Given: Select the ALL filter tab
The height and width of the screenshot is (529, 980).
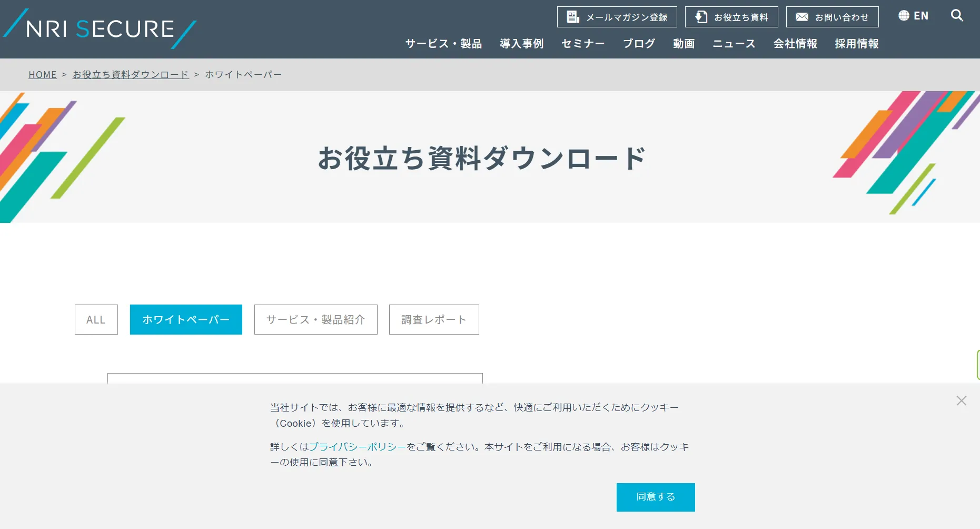Looking at the screenshot, I should 96,319.
